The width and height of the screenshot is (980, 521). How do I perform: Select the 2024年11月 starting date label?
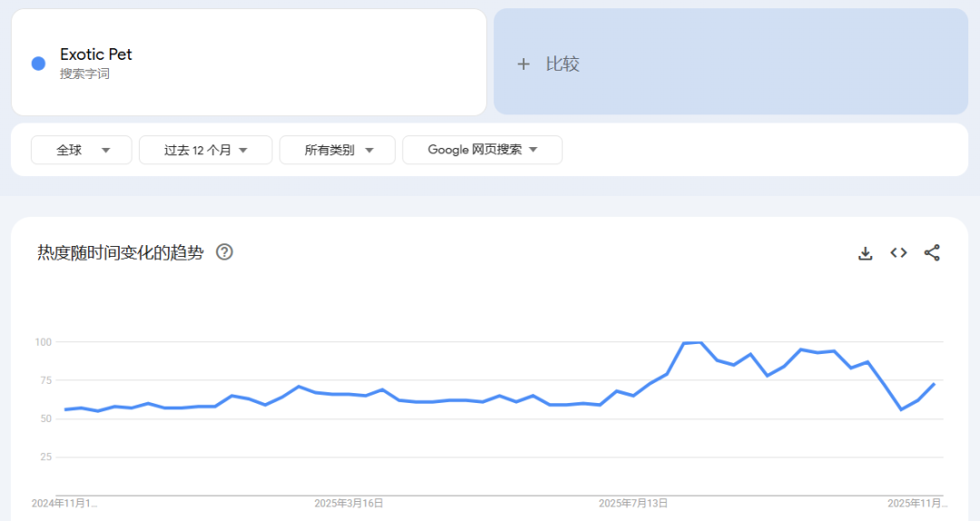tap(64, 503)
